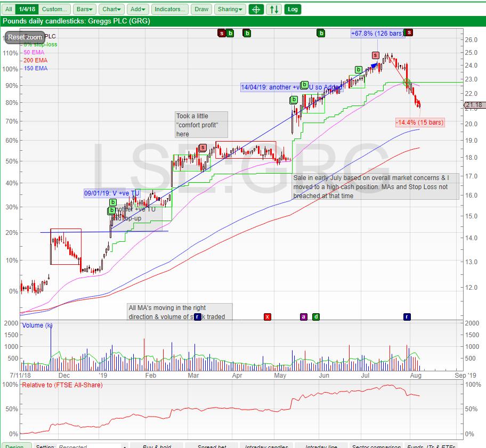Click the navy 'r' event marker near August
The width and height of the screenshot is (486, 448).
point(407,316)
